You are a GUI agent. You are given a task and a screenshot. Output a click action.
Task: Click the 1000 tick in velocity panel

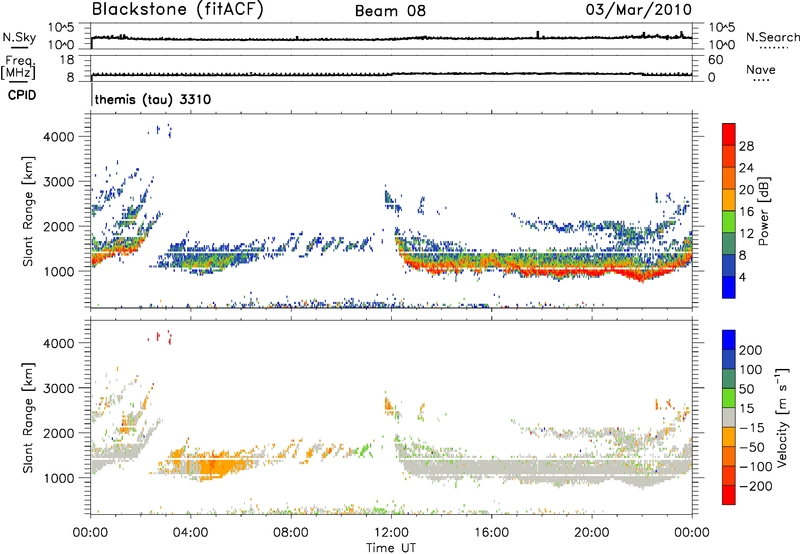59,478
